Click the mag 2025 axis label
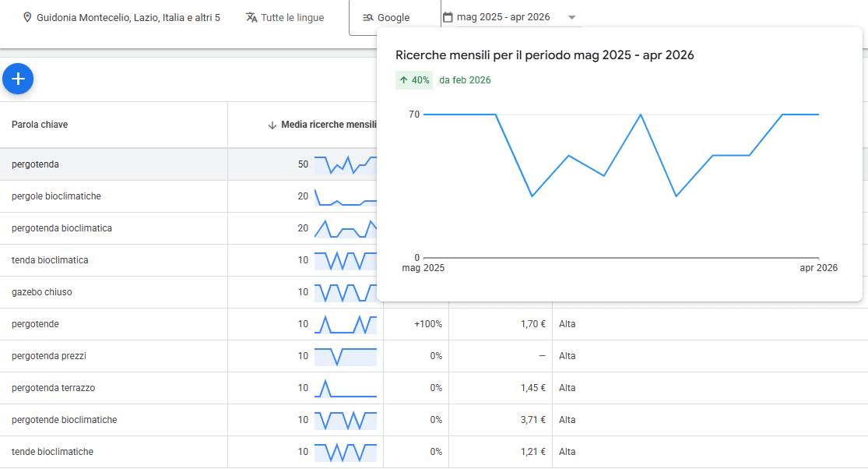868x469 pixels. 423,268
